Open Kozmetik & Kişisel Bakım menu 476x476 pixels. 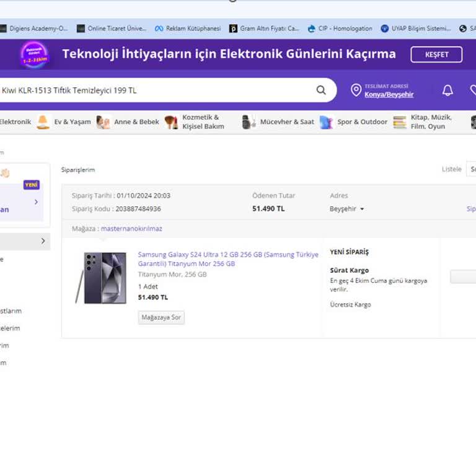coord(203,122)
